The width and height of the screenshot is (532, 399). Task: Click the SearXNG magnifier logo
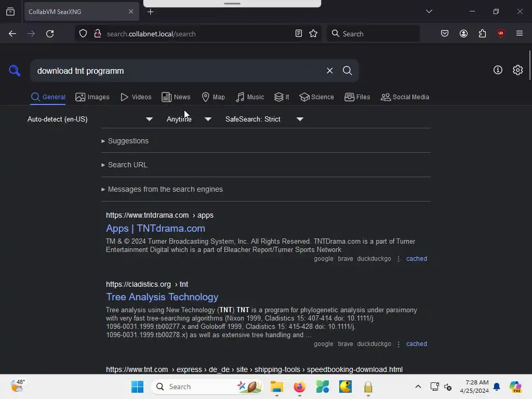(15, 71)
